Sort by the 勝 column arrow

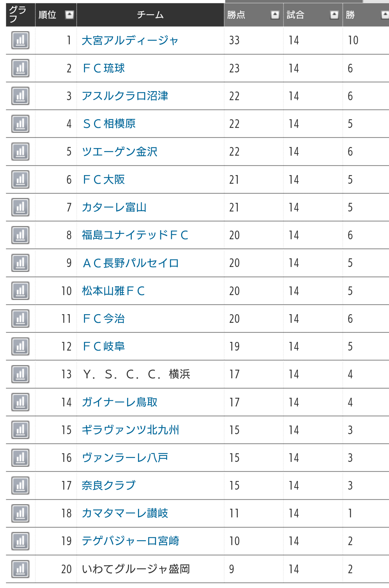[385, 15]
